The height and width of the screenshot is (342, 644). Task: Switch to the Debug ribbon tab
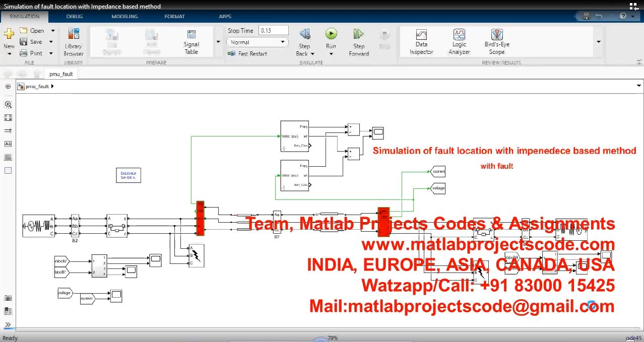click(75, 17)
